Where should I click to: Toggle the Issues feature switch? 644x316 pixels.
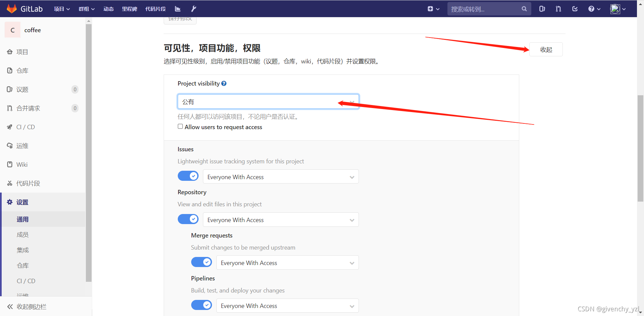(x=188, y=176)
